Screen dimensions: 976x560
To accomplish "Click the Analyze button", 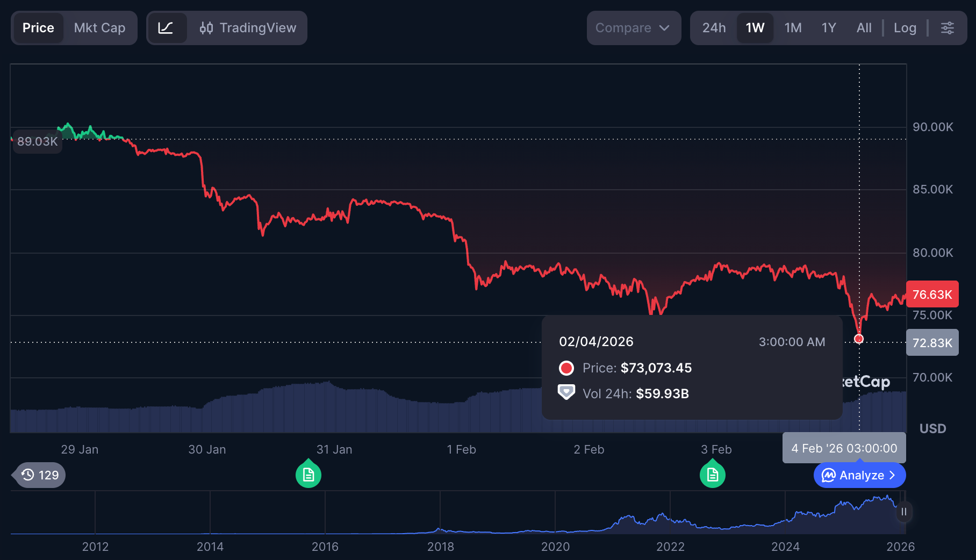I will pyautogui.click(x=859, y=475).
